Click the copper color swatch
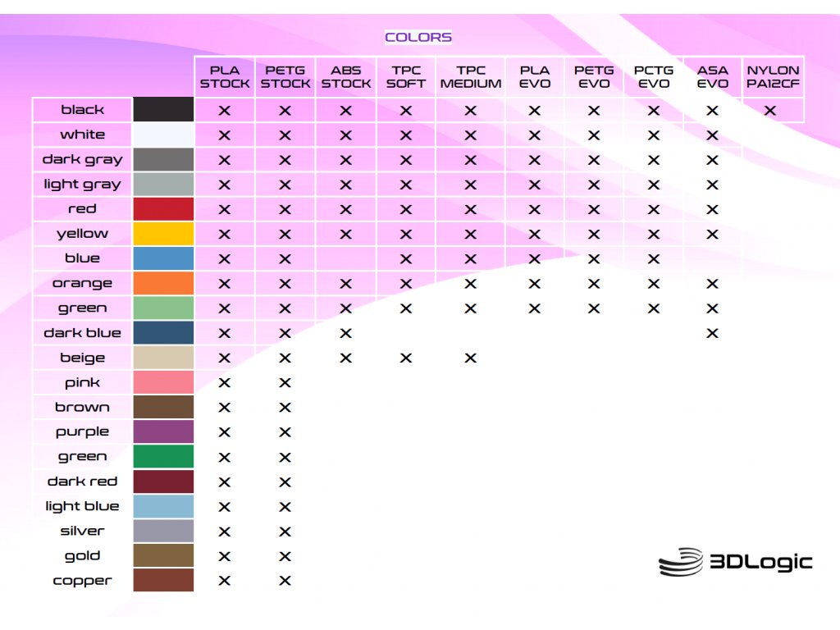 click(x=163, y=580)
